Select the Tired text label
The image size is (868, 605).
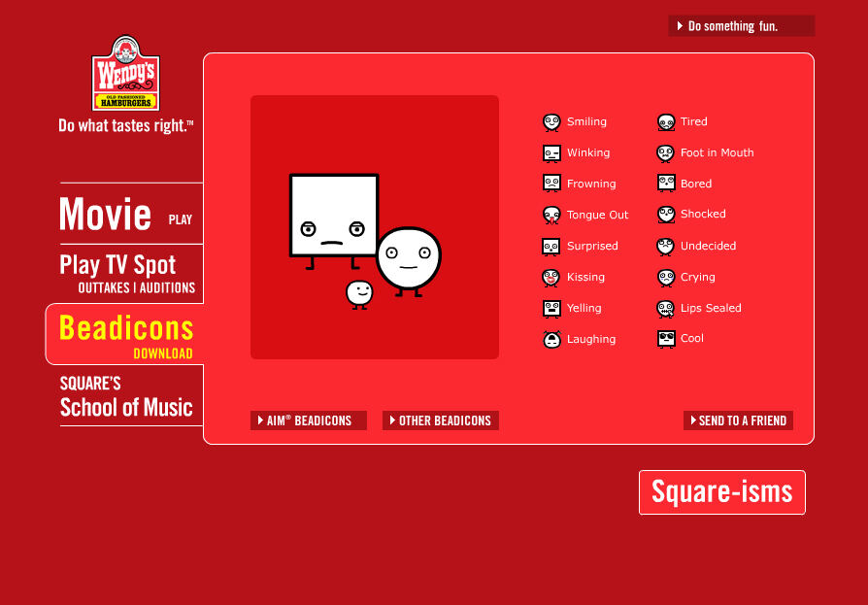pyautogui.click(x=694, y=121)
